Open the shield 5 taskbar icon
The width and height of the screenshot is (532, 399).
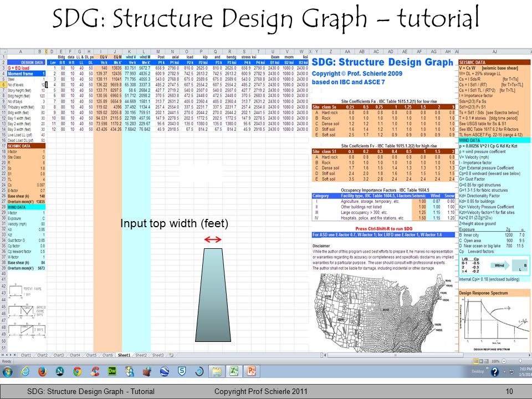click(x=182, y=371)
